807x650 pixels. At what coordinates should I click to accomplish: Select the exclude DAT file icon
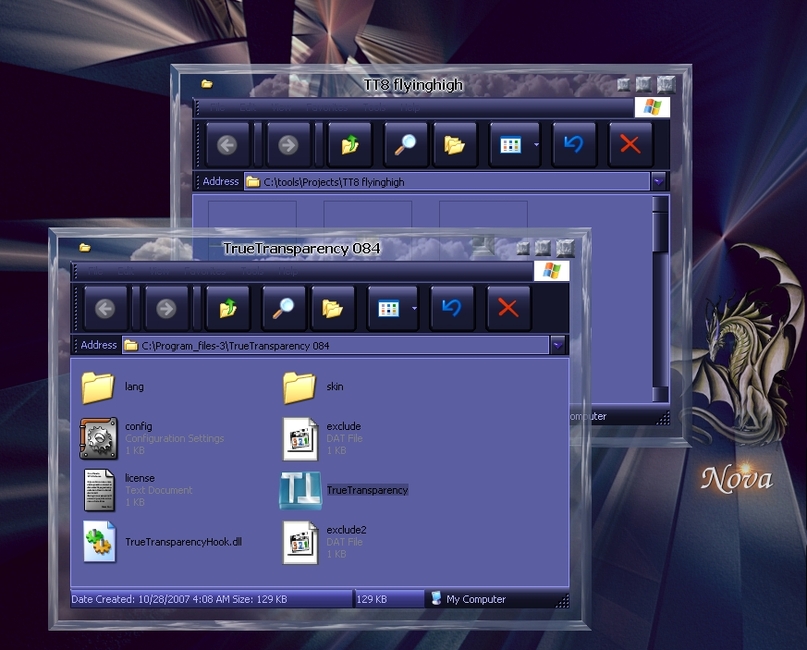coord(300,438)
